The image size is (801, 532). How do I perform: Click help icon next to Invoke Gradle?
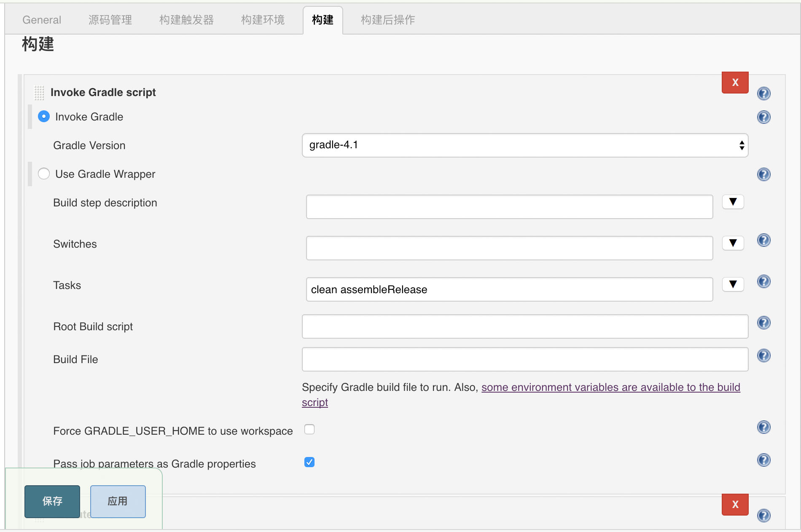[x=763, y=117]
